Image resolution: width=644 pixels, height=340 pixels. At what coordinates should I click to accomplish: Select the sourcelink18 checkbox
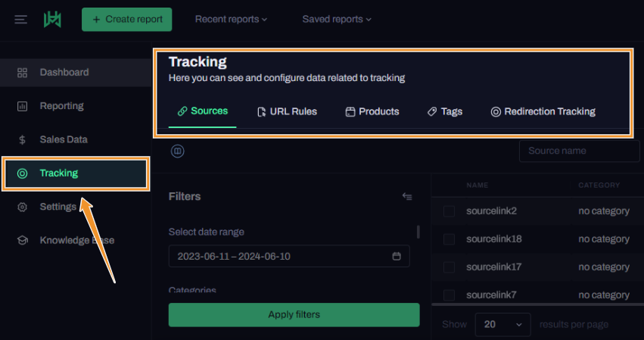click(449, 239)
